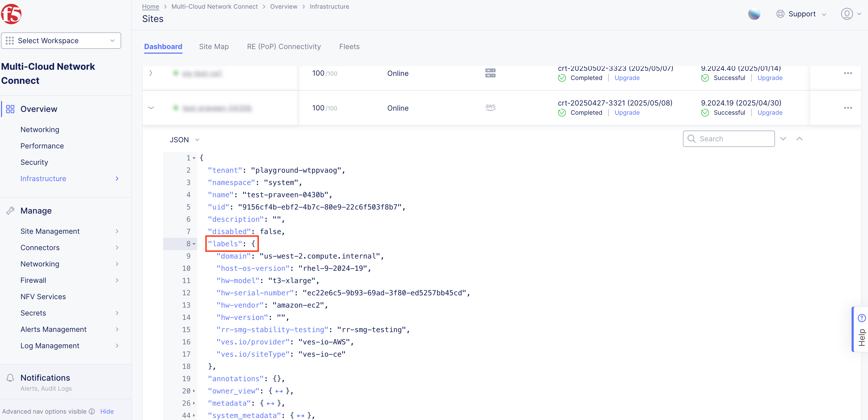This screenshot has width=868, height=420.
Task: Open the Fleets tab
Action: click(349, 46)
